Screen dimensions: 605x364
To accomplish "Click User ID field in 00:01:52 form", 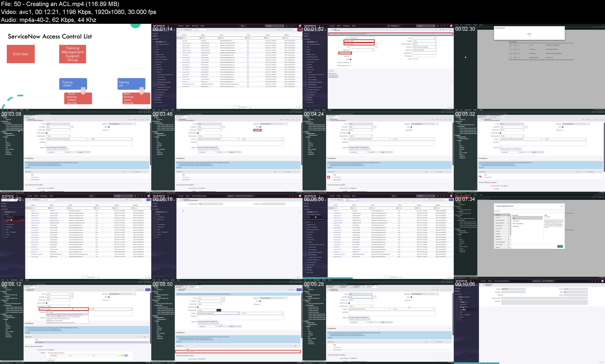I will pos(362,38).
